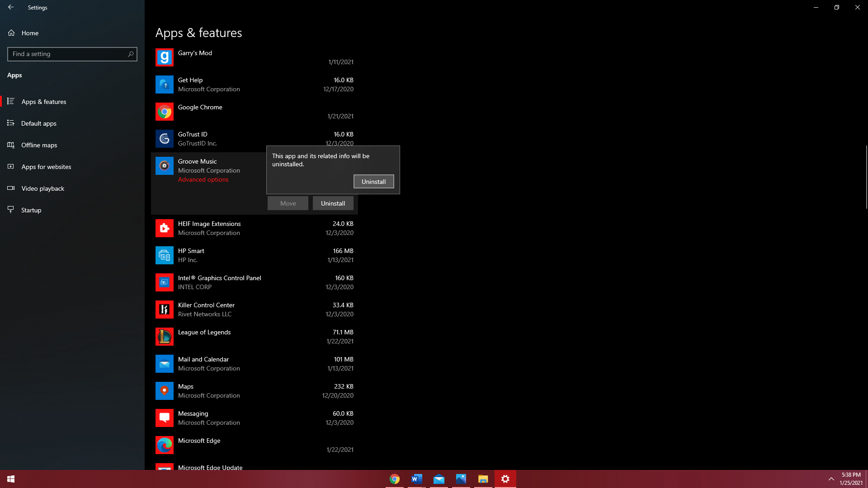868x488 pixels.
Task: Click the Messaging app icon
Action: coord(164,418)
